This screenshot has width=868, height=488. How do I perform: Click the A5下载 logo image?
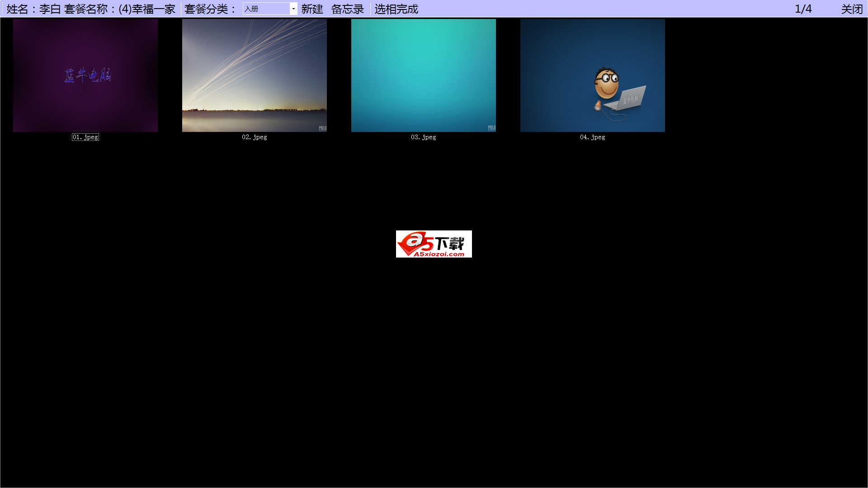pos(434,244)
